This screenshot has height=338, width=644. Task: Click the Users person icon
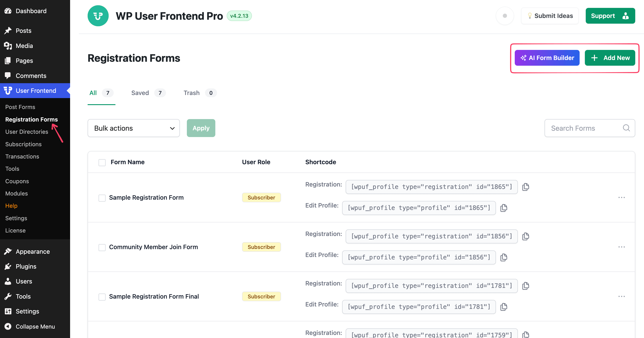[x=8, y=281]
